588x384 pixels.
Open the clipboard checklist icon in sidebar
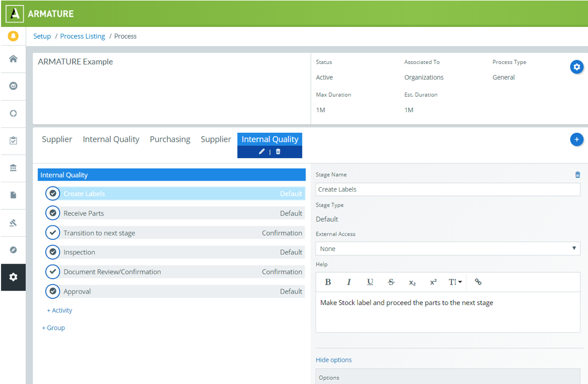pos(13,140)
